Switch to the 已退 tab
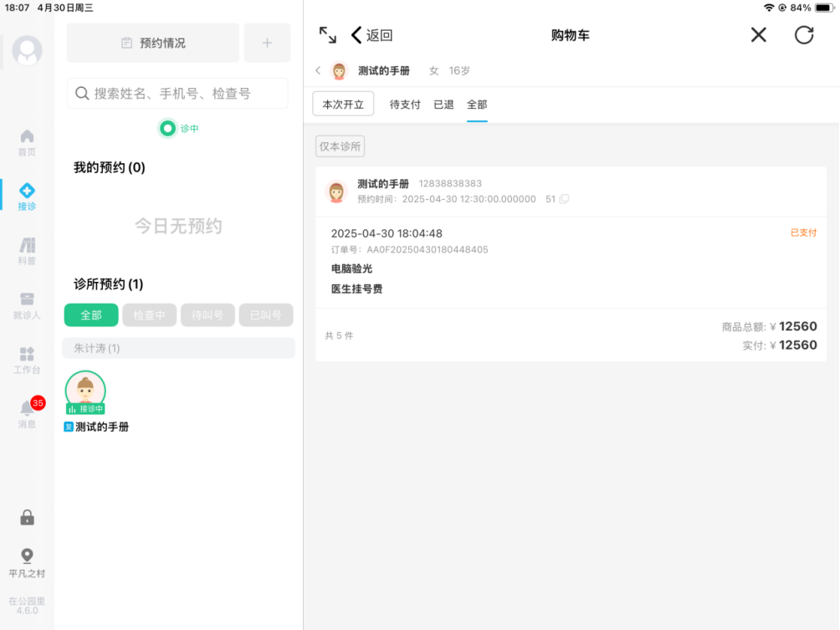Viewport: 840px width, 630px height. 443,105
